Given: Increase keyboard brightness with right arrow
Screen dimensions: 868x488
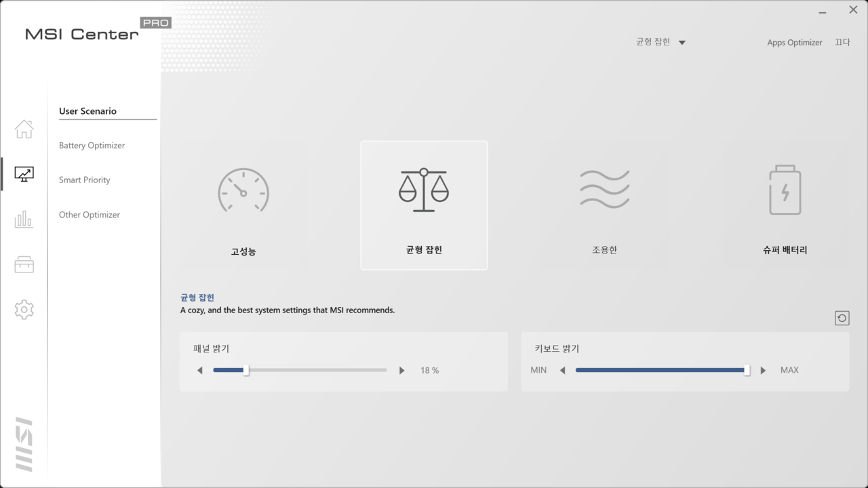Looking at the screenshot, I should [x=764, y=371].
